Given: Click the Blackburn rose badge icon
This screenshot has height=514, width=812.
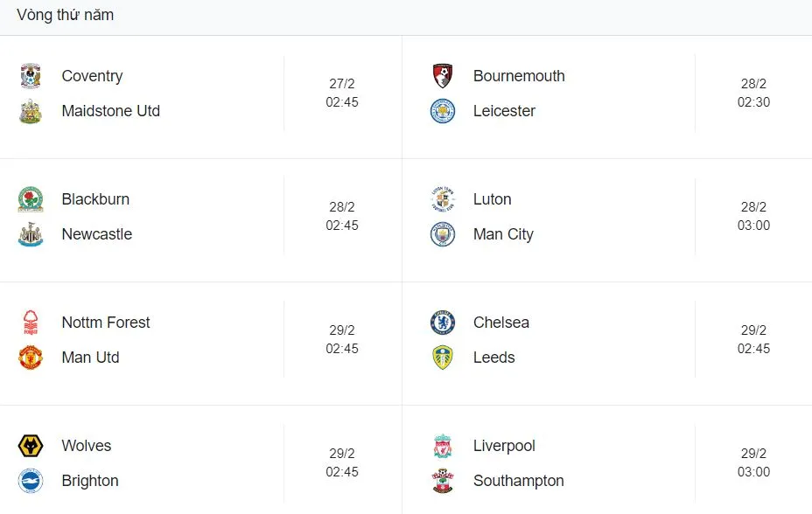Looking at the screenshot, I should (x=31, y=199).
